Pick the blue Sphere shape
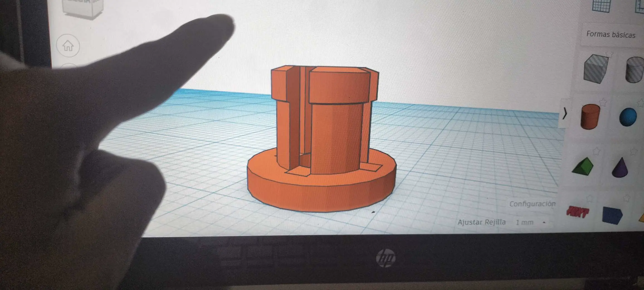 click(x=628, y=117)
